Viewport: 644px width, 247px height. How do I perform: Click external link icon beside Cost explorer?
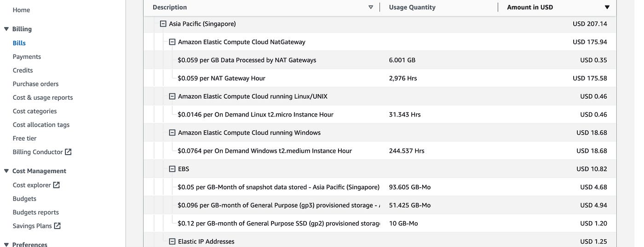57,185
